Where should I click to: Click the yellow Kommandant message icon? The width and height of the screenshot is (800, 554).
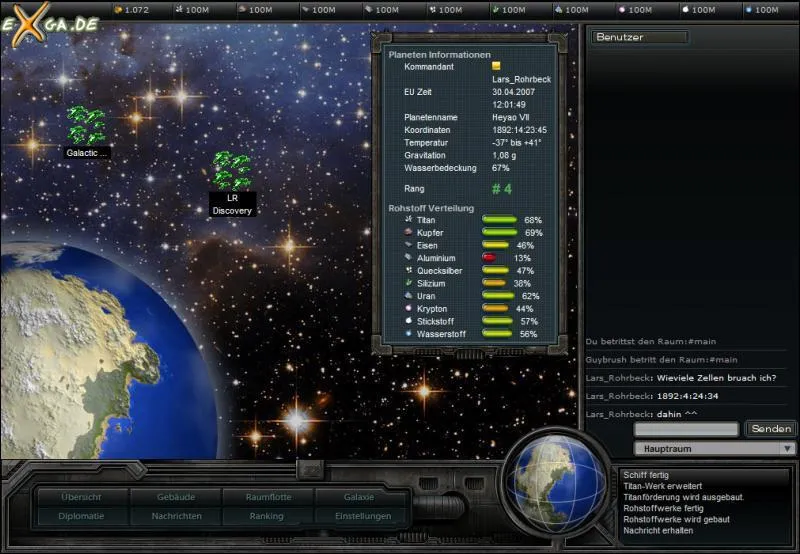click(x=496, y=66)
